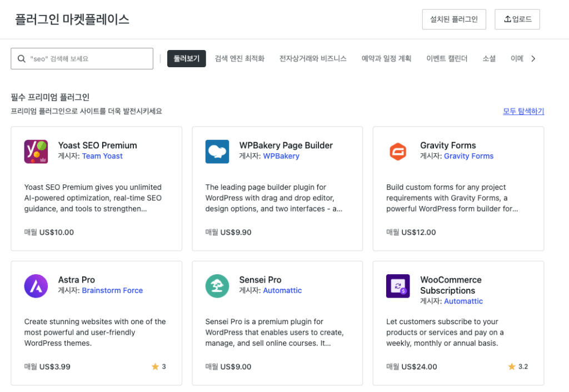Image resolution: width=569 pixels, height=392 pixels.
Task: Click the 업로드 button
Action: [517, 19]
